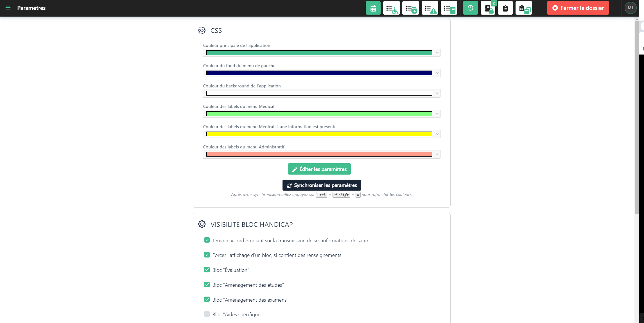Click Synchroniser les paramètres button
The image size is (644, 323).
click(322, 185)
